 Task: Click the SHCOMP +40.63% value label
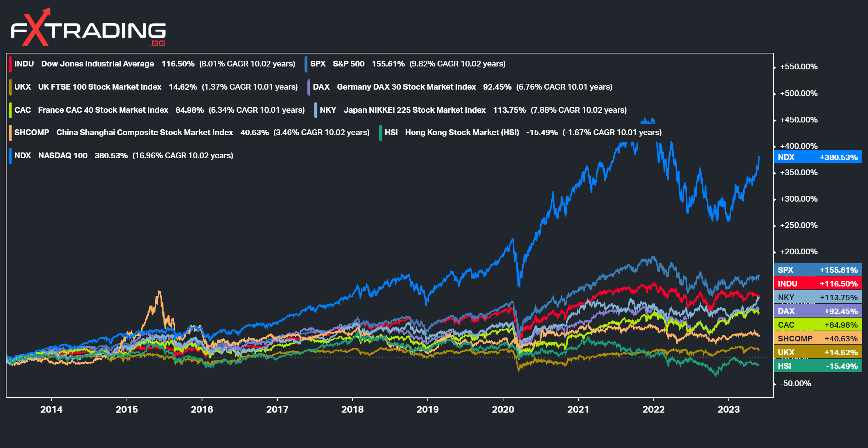point(818,339)
